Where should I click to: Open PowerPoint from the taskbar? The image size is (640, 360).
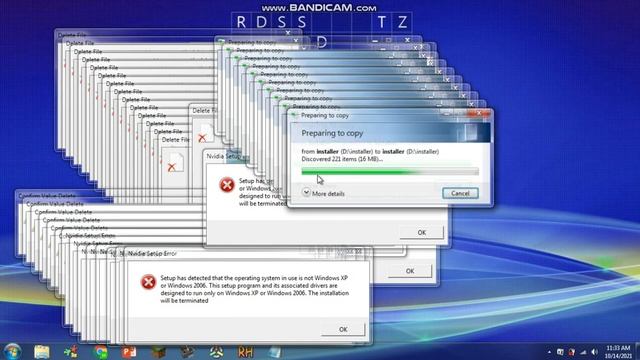129,351
